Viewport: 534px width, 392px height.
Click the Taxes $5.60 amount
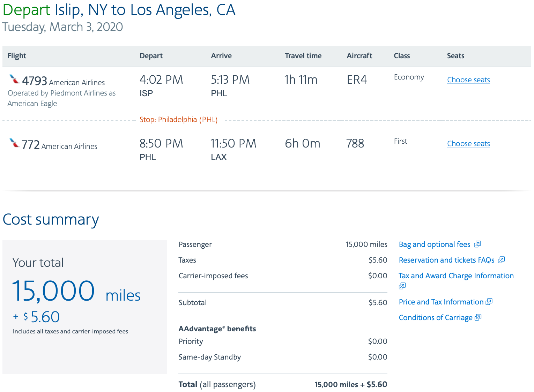(378, 260)
